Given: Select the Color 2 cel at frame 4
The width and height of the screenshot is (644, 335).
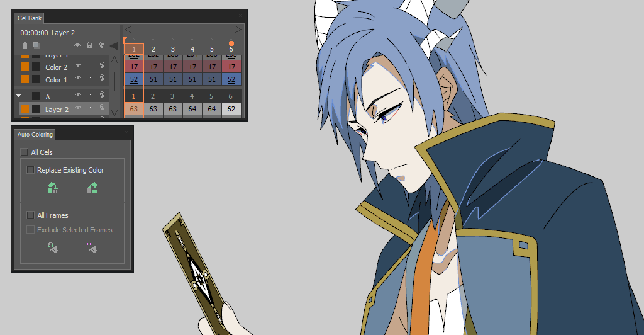Looking at the screenshot, I should tap(192, 67).
